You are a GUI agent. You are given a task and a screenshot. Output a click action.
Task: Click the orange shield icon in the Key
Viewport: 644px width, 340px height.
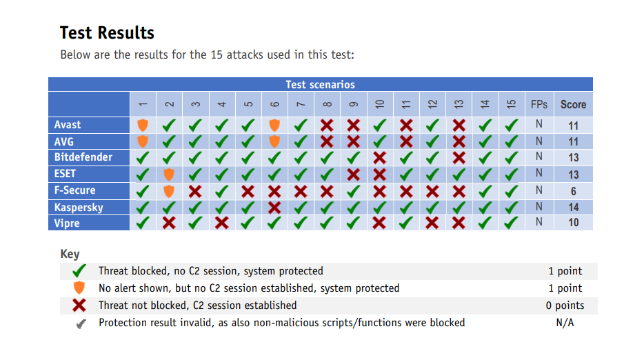point(79,288)
